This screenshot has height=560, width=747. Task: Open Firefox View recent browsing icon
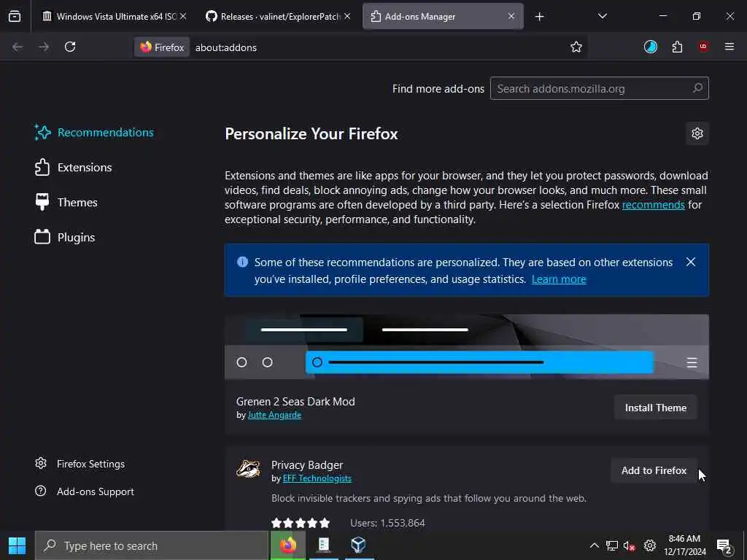click(x=15, y=16)
